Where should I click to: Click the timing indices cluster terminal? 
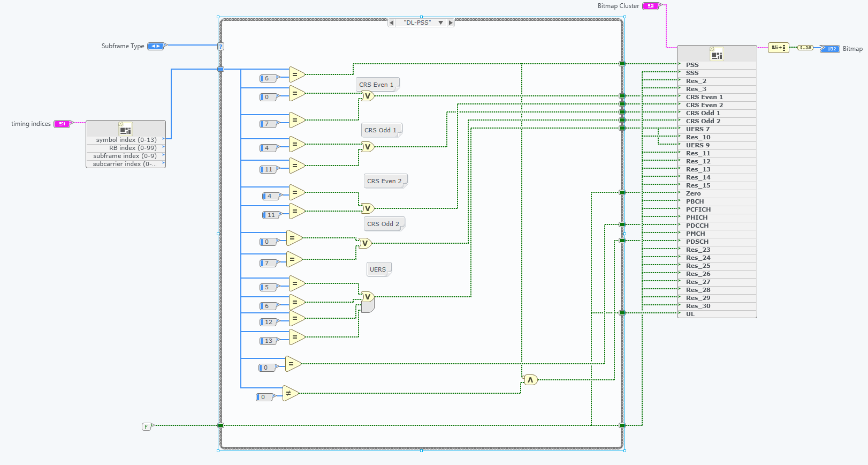[62, 124]
